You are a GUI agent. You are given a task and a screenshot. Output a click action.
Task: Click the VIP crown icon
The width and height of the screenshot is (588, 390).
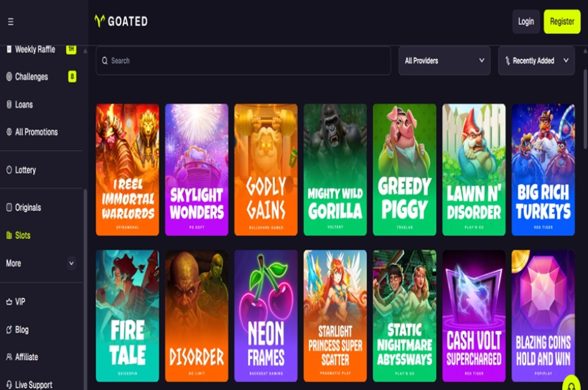click(x=9, y=302)
